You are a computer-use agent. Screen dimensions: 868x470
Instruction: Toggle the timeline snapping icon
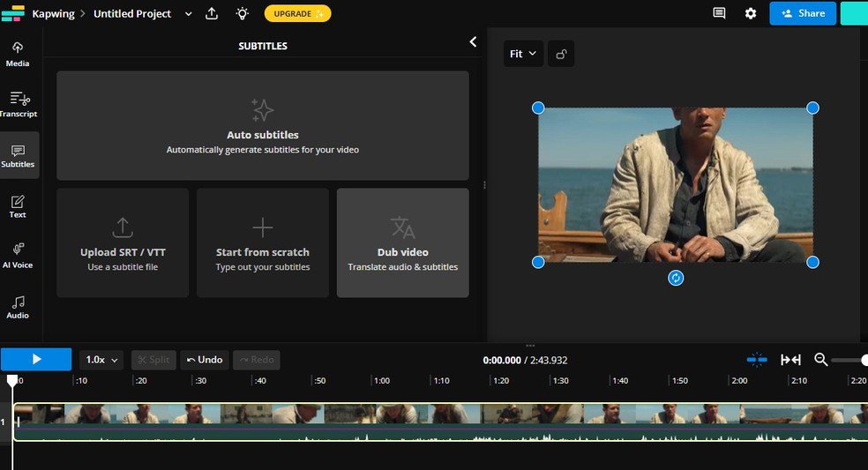click(x=757, y=360)
